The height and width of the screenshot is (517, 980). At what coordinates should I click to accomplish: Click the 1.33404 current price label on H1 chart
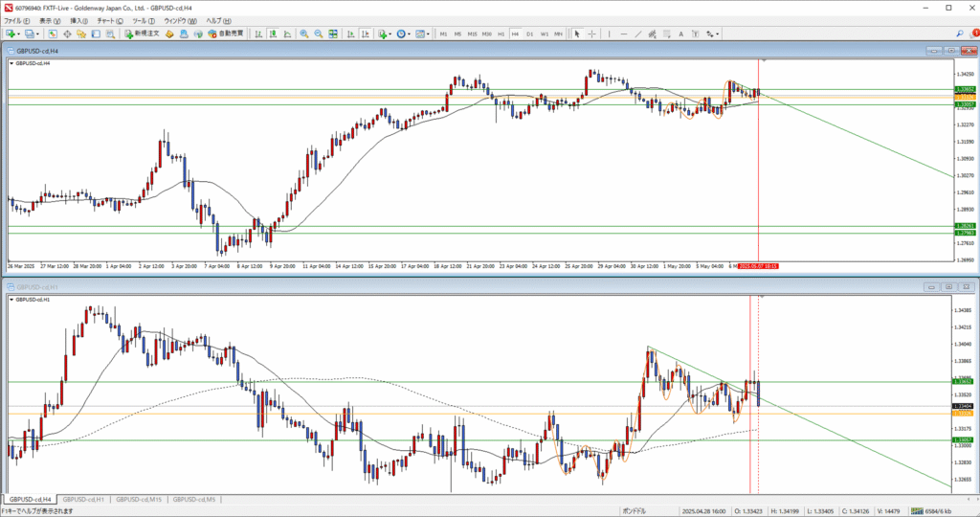pyautogui.click(x=963, y=406)
